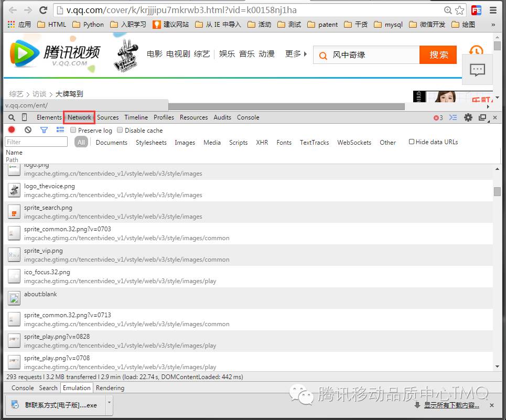This screenshot has width=506, height=420.
Task: Click the network Filter input field
Action: point(35,141)
